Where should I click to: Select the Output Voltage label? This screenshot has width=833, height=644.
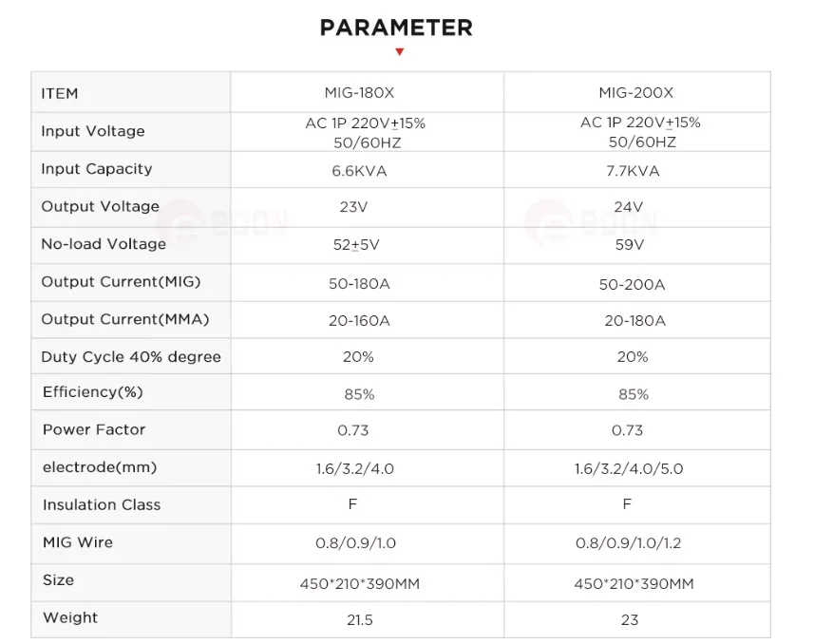100,206
